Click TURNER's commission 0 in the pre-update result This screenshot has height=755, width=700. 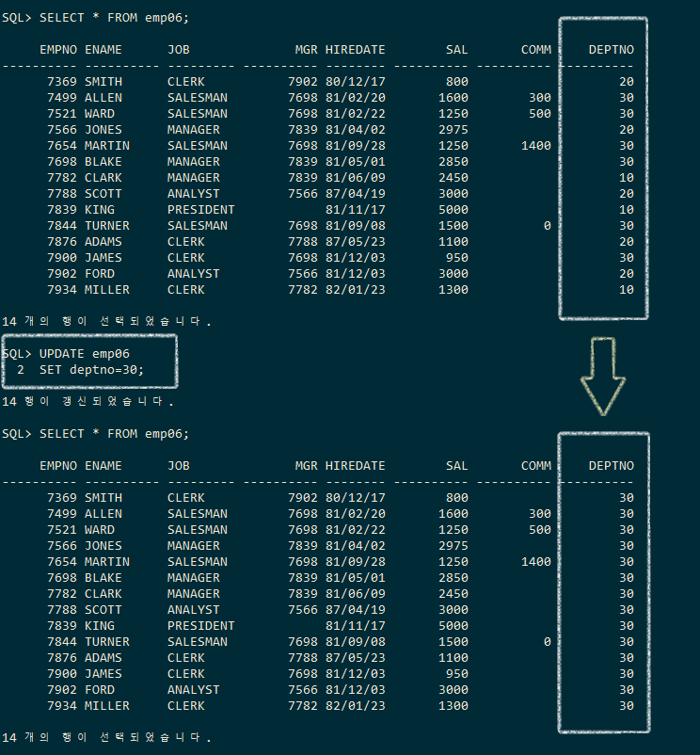[548, 226]
